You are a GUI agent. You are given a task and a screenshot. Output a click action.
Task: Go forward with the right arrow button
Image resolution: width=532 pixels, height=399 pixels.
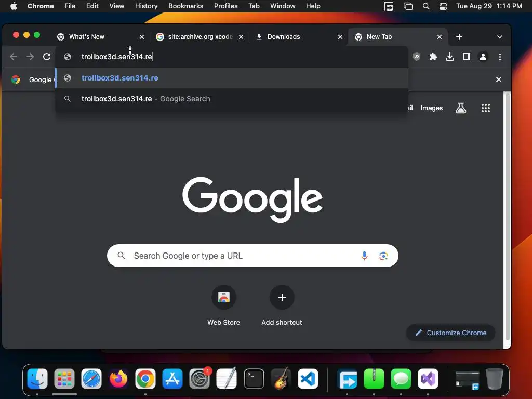(30, 57)
